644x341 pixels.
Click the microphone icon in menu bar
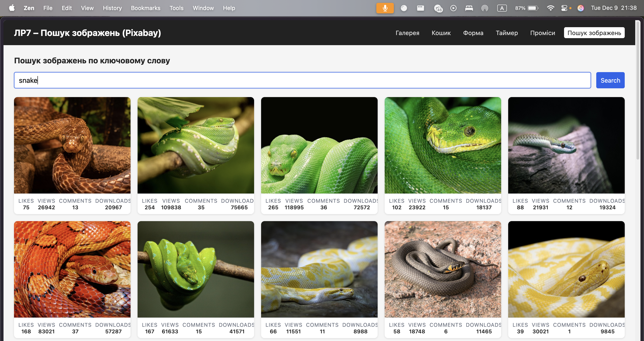pos(385,8)
